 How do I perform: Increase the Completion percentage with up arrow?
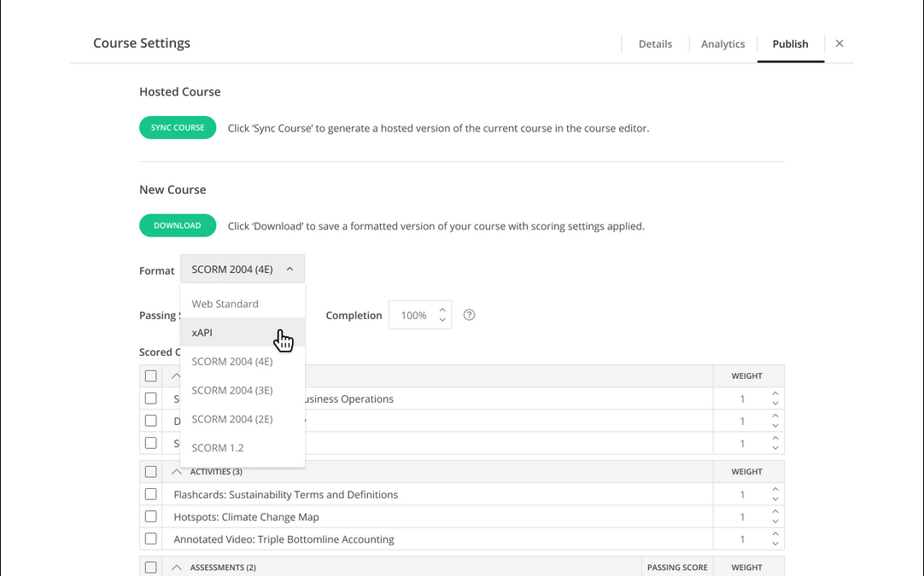coord(442,310)
